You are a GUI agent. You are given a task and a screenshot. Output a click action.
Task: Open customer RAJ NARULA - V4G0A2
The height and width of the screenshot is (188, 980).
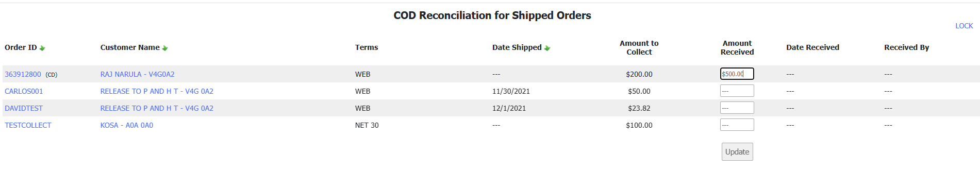click(137, 74)
